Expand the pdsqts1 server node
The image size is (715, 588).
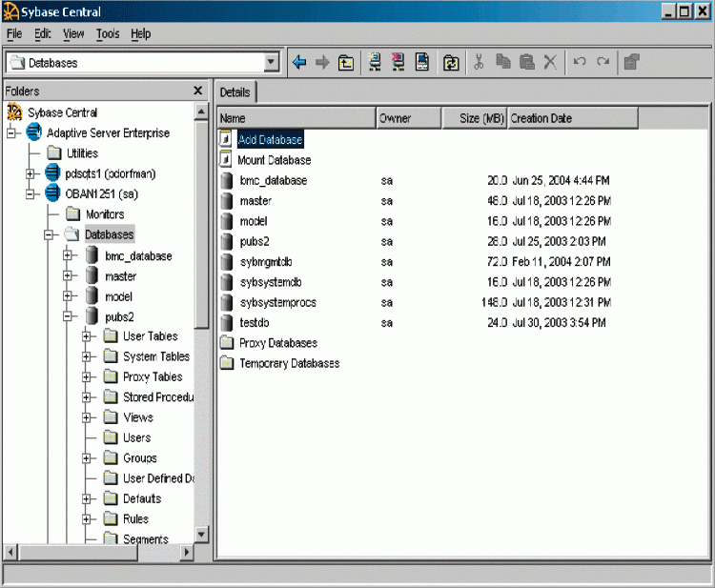pyautogui.click(x=31, y=173)
